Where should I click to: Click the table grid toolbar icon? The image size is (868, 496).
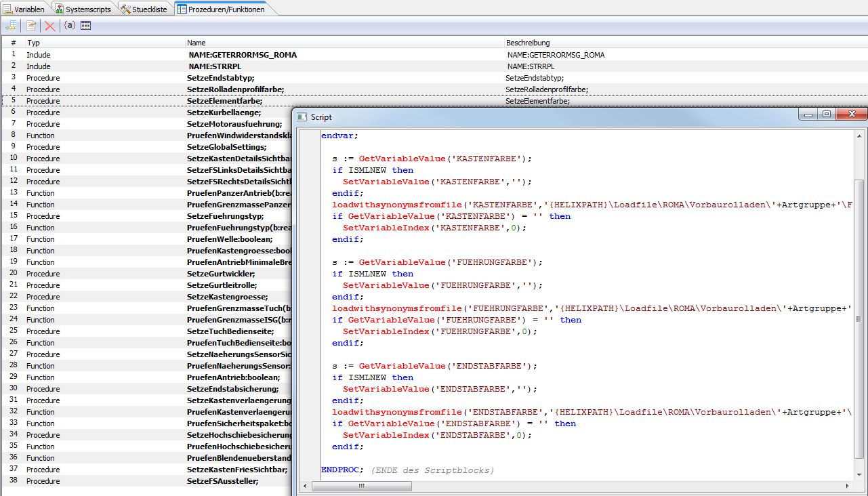(85, 26)
